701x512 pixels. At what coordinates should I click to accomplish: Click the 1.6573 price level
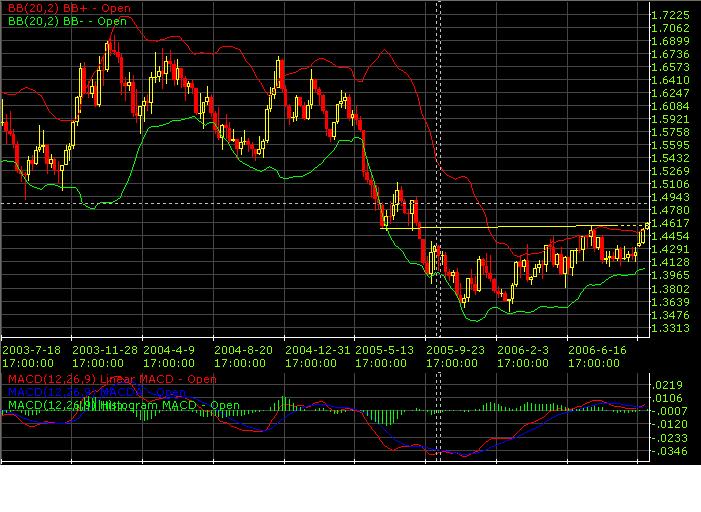pyautogui.click(x=670, y=68)
